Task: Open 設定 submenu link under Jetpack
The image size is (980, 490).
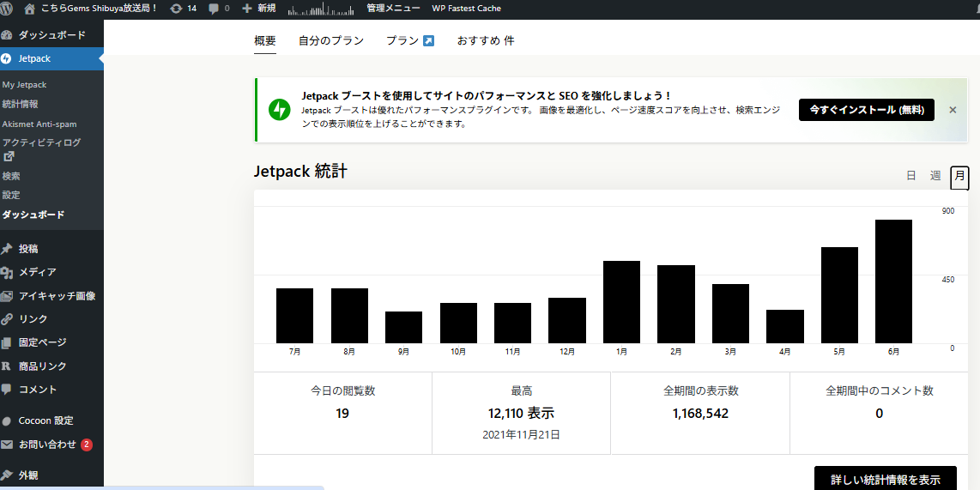Action: [x=11, y=195]
